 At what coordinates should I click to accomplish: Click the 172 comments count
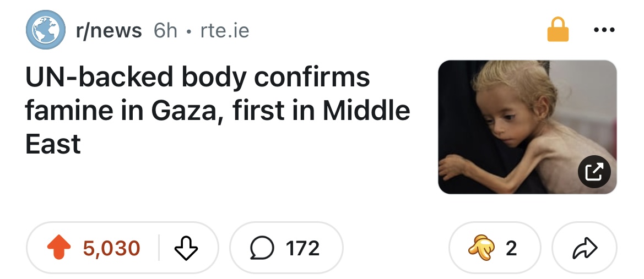pos(303,248)
